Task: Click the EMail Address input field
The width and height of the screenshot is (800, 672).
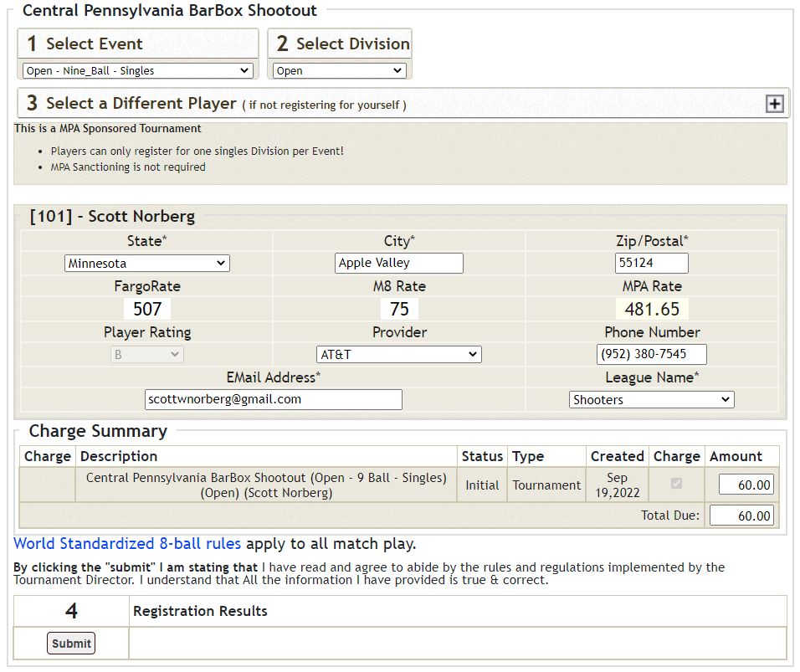Action: click(273, 400)
